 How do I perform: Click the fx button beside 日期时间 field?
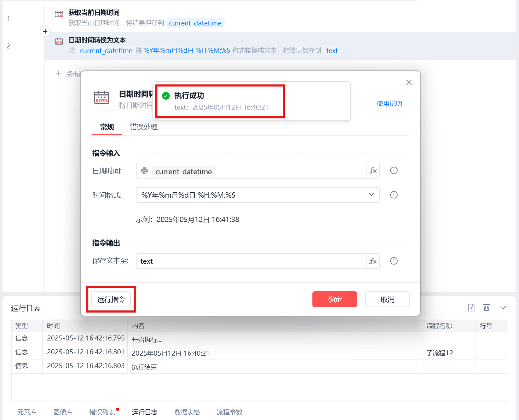(373, 171)
